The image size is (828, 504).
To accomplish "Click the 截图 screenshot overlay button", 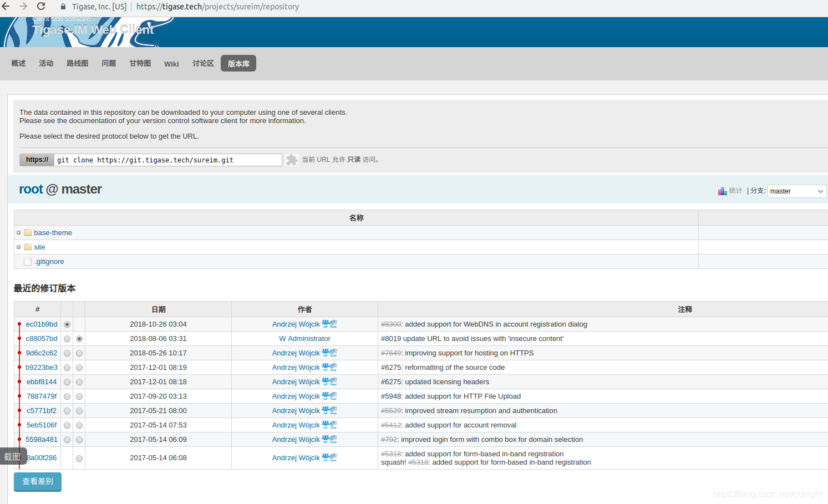I will [13, 456].
